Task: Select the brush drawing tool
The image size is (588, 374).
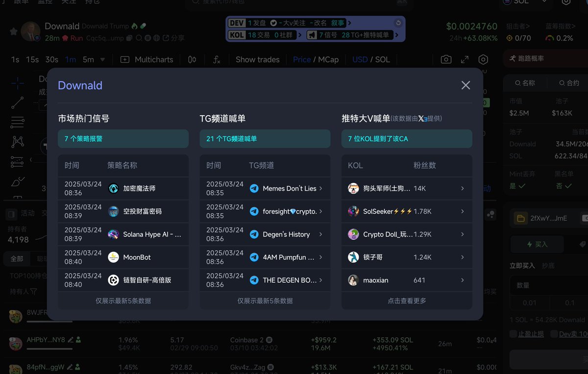Action: point(18,181)
